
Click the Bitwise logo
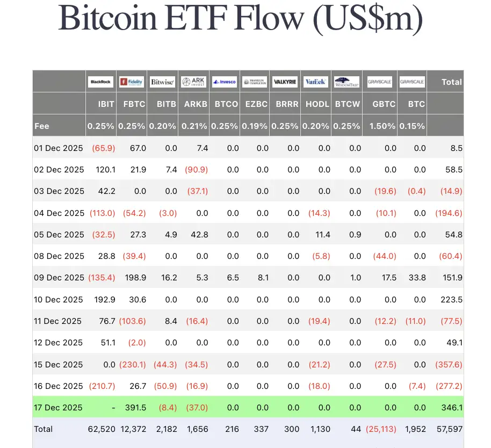162,82
